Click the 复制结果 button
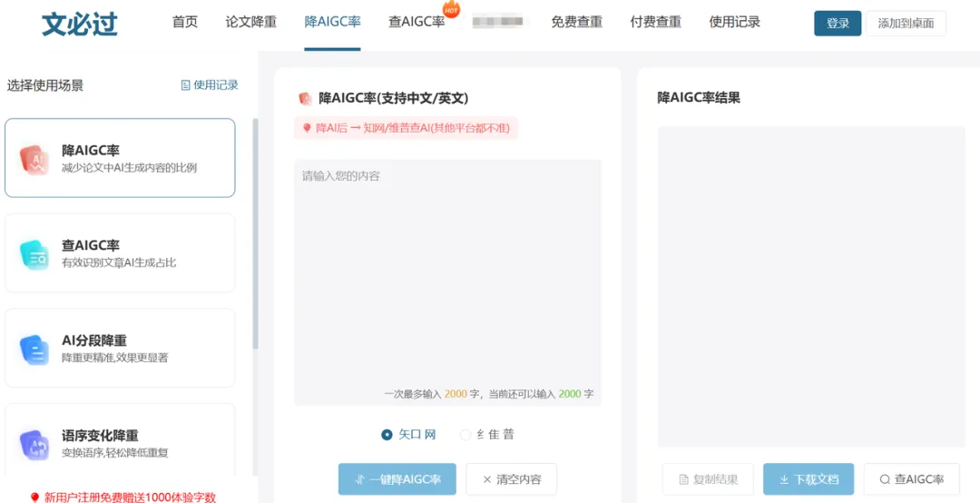This screenshot has width=980, height=503. tap(708, 479)
